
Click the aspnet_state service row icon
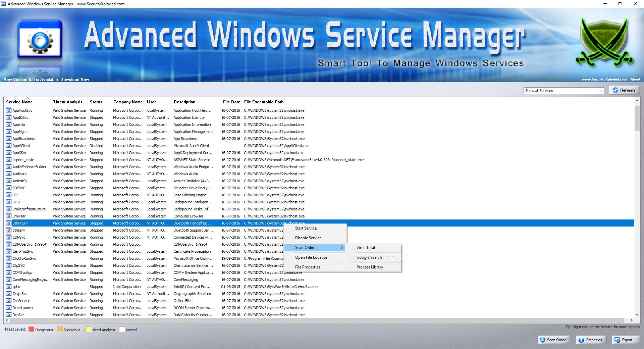[x=9, y=160]
